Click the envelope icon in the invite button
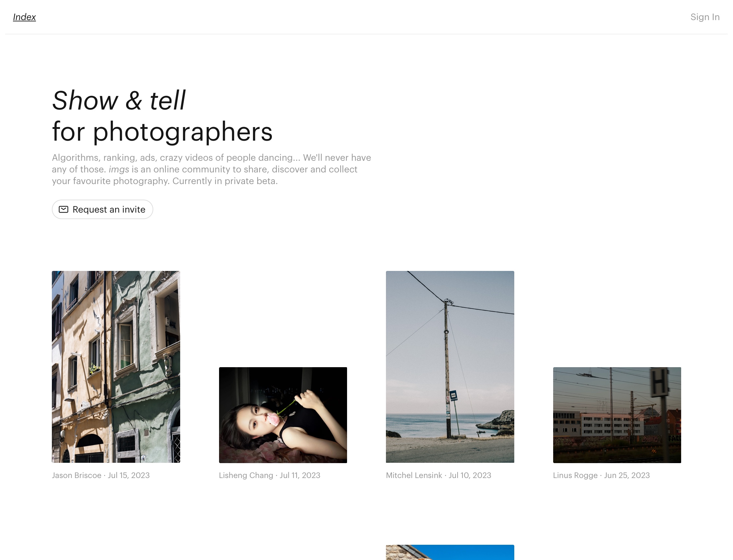733x560 pixels. (63, 209)
